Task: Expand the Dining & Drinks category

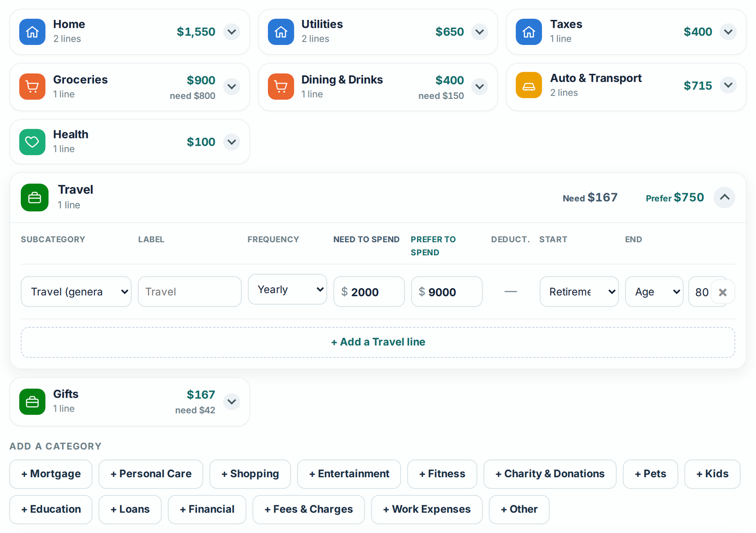Action: 480,87
